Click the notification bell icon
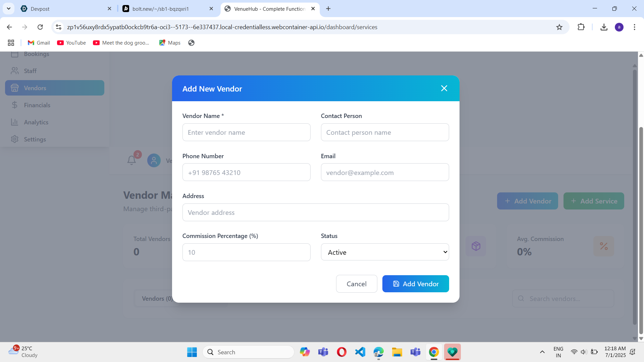The image size is (644, 362). pos(131,160)
